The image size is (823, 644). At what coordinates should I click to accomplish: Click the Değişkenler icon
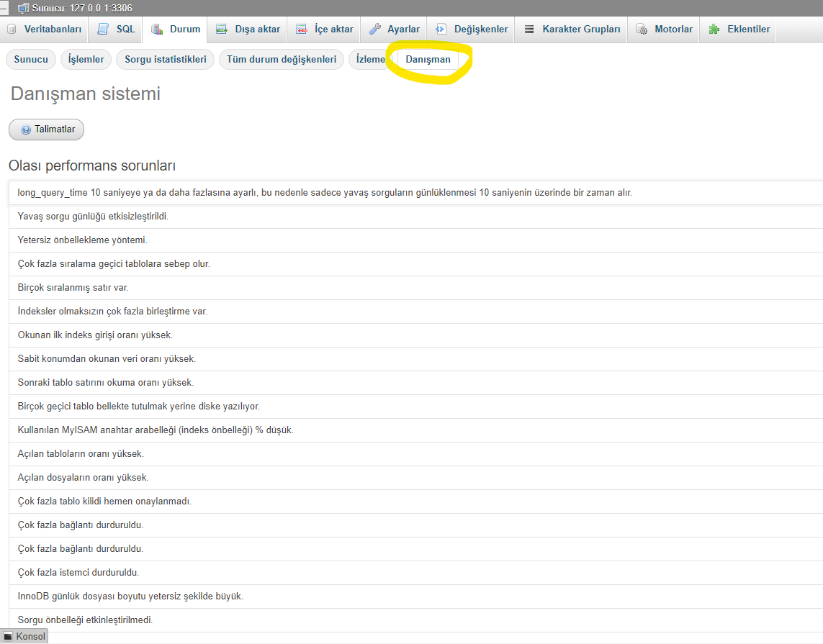pos(441,30)
